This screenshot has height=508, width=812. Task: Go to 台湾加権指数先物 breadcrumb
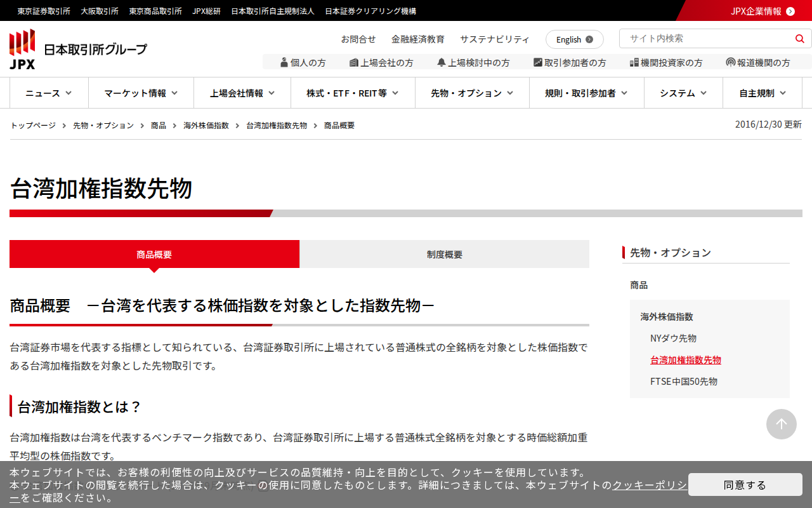277,126
